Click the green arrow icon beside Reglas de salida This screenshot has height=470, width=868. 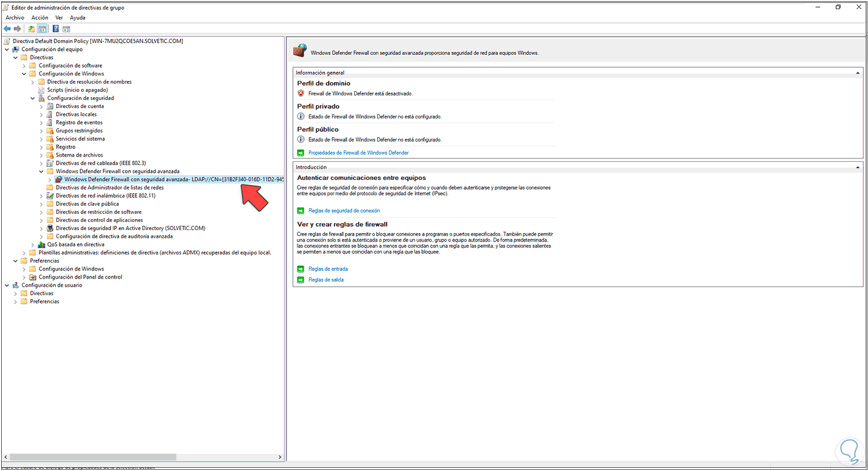pos(300,280)
